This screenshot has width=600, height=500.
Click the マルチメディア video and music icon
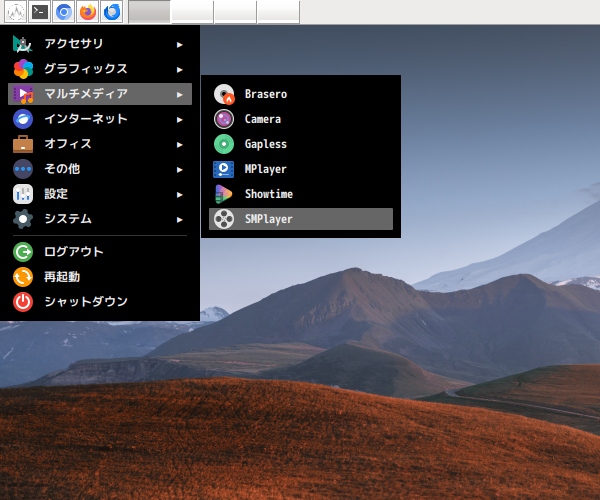(23, 94)
